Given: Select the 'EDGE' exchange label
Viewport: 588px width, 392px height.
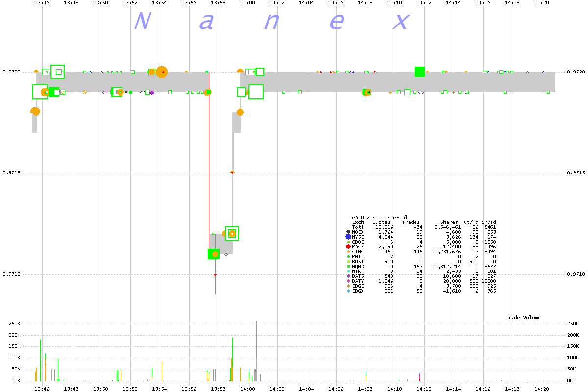Looking at the screenshot, I should (358, 286).
